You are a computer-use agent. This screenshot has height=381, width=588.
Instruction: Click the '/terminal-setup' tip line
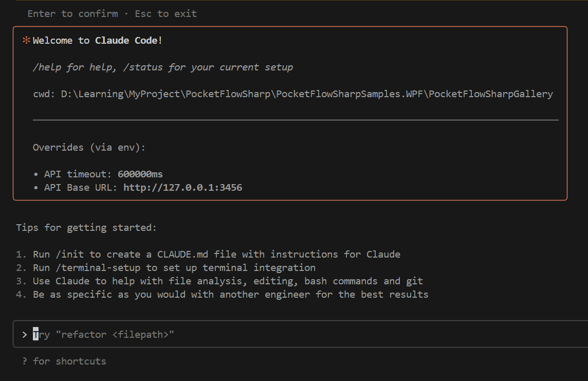click(174, 268)
